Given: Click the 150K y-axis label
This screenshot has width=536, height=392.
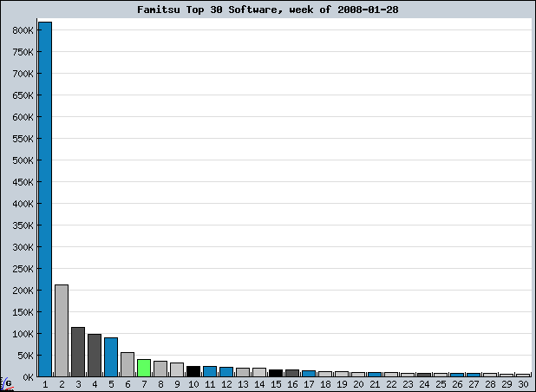Looking at the screenshot, I should pyautogui.click(x=23, y=312).
